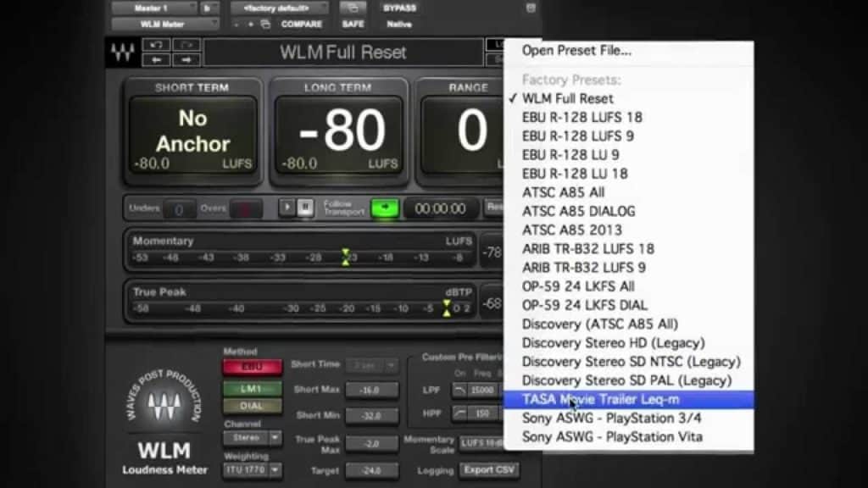Open the Short Time dropdown
Screen dimensions: 868x488
coord(371,365)
